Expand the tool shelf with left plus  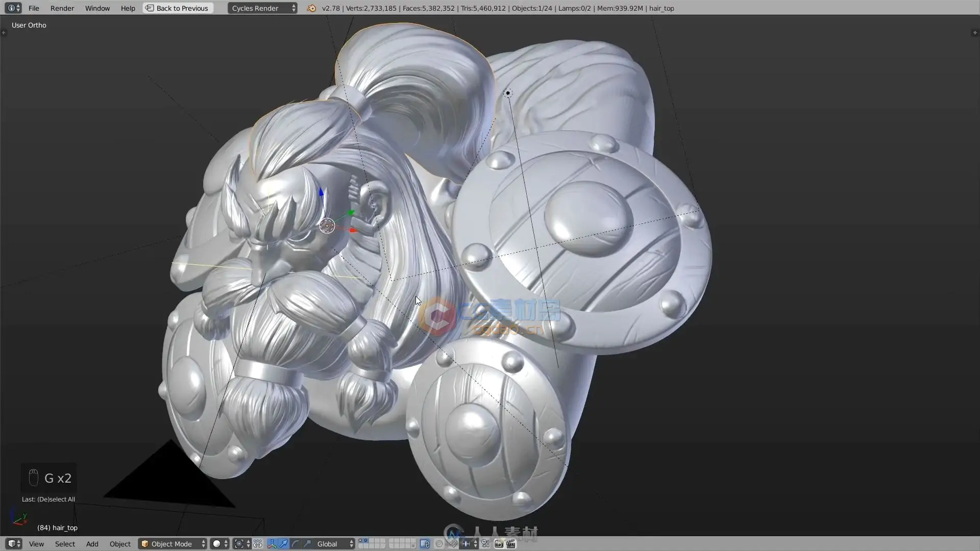point(4,33)
